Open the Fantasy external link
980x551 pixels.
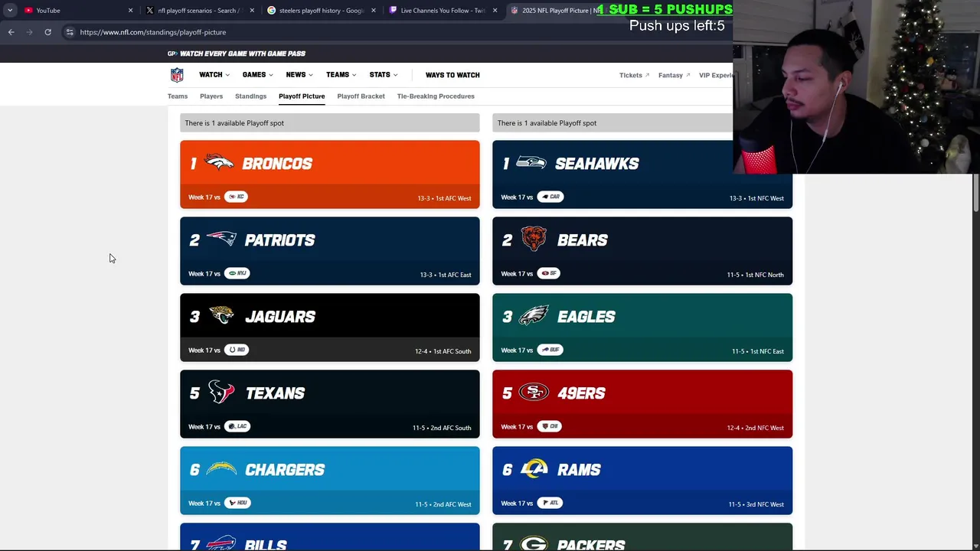coord(674,75)
